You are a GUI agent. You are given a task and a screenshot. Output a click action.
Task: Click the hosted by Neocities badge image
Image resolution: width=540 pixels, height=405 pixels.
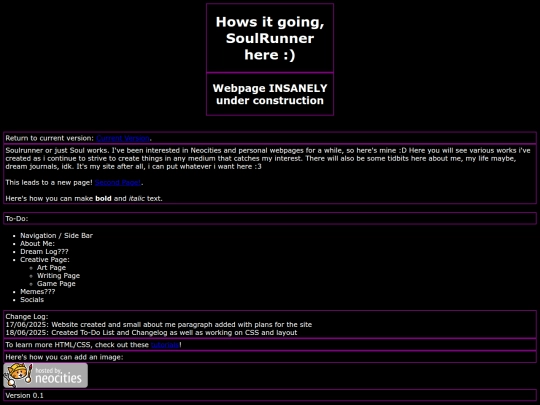[45, 375]
